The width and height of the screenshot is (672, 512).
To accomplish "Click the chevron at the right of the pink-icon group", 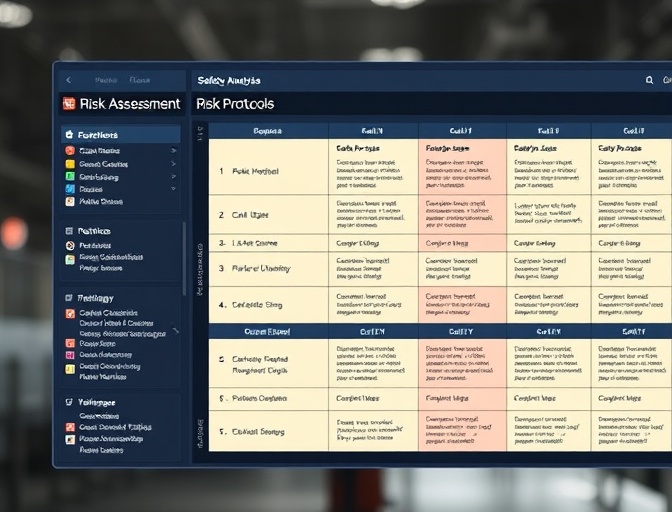I will tap(175, 330).
